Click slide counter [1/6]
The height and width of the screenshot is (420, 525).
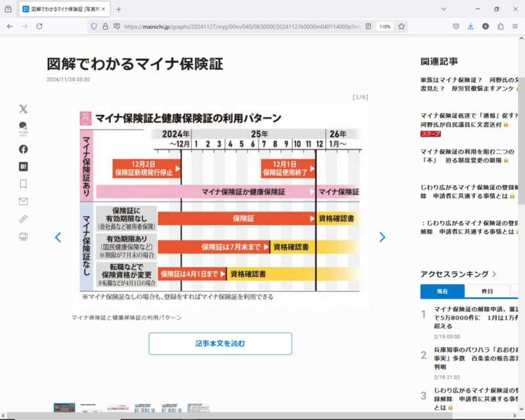(360, 97)
